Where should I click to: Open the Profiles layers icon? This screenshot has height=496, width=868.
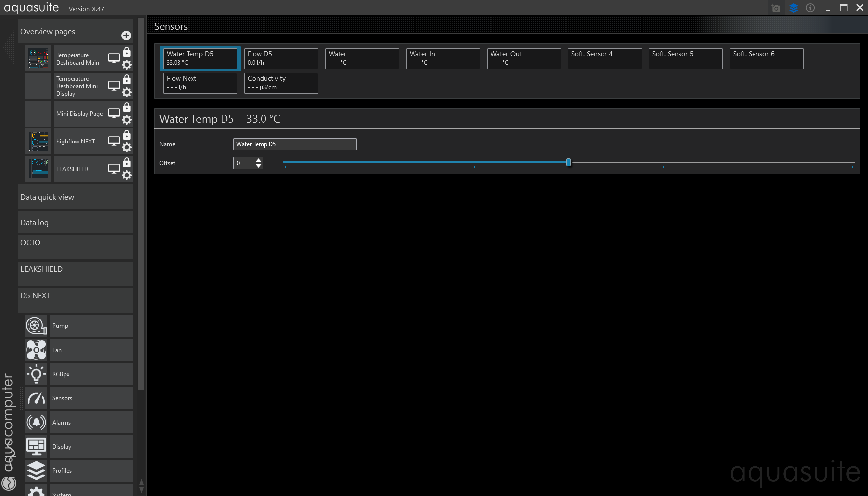coord(37,471)
